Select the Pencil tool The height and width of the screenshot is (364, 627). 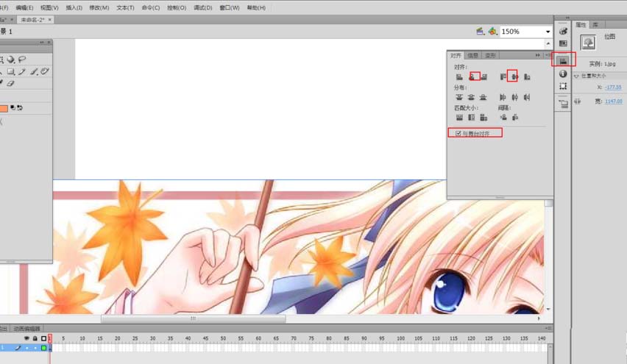[x=22, y=71]
